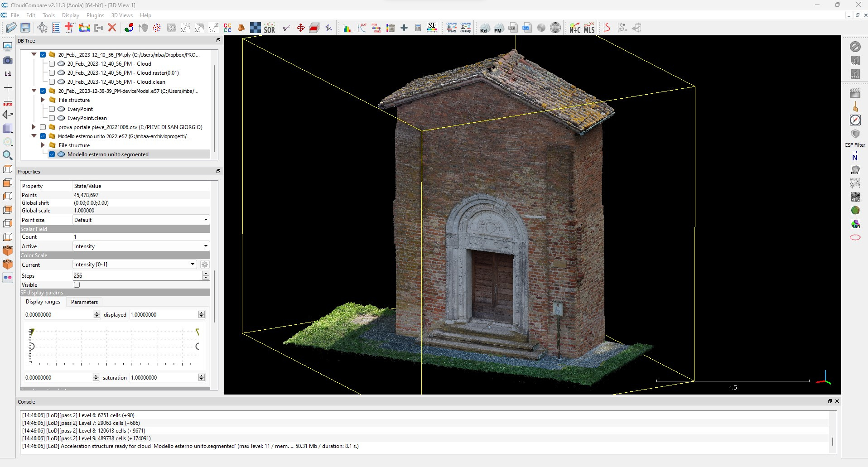The image size is (868, 467).
Task: Open the Point size dropdown
Action: (141, 220)
